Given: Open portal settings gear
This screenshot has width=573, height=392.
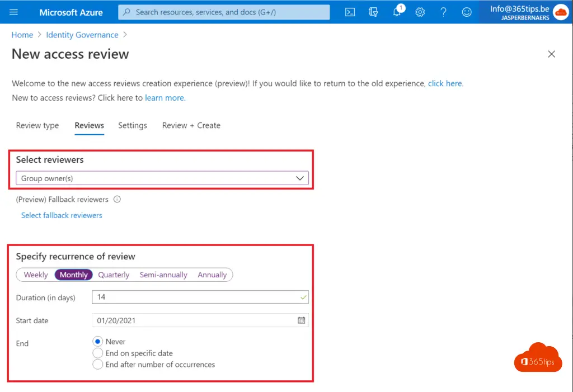Looking at the screenshot, I should pos(420,12).
